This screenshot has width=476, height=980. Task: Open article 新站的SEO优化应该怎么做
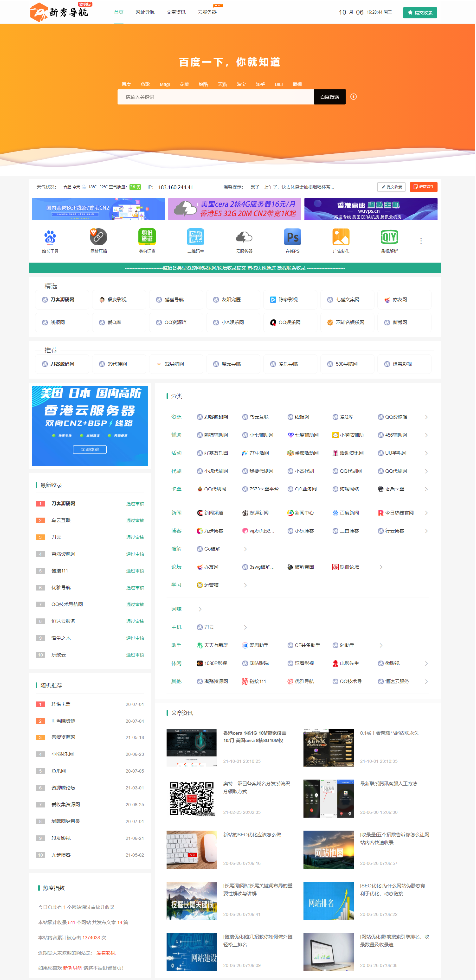point(252,835)
